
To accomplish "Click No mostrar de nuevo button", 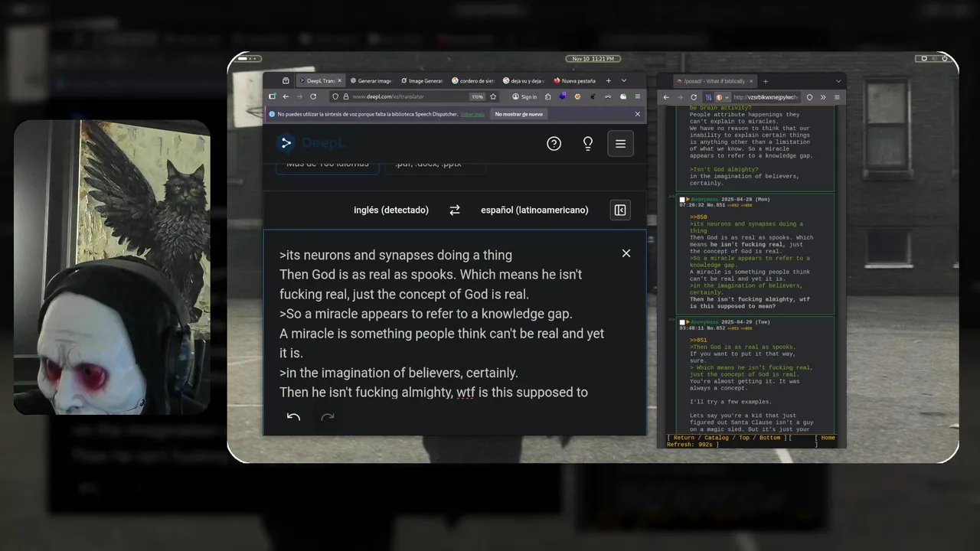I will click(519, 114).
